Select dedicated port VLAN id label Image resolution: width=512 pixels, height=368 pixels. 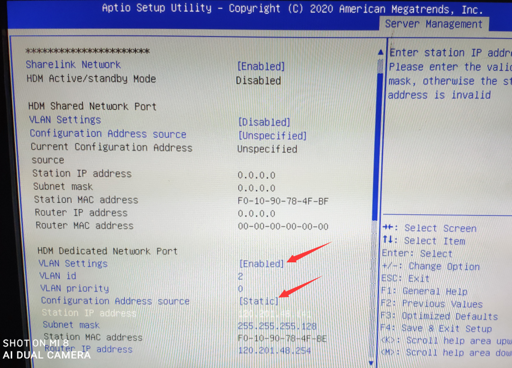point(58,276)
